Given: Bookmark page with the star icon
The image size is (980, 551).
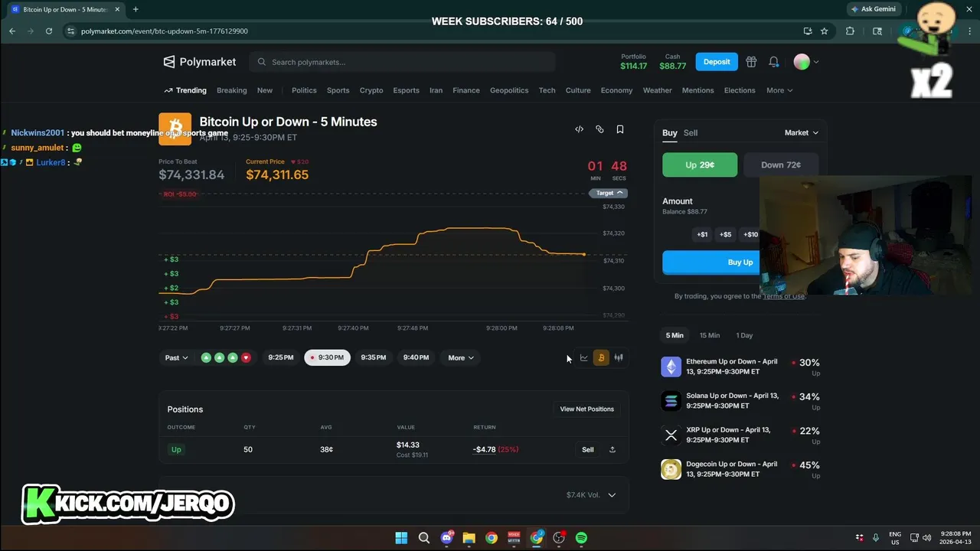Looking at the screenshot, I should point(825,31).
